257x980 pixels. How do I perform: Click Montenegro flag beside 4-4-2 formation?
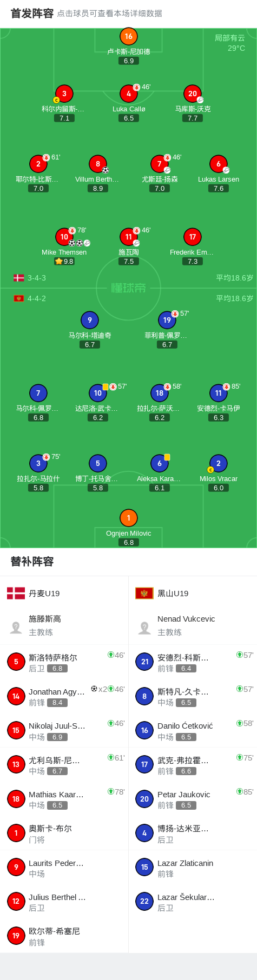pyautogui.click(x=19, y=298)
